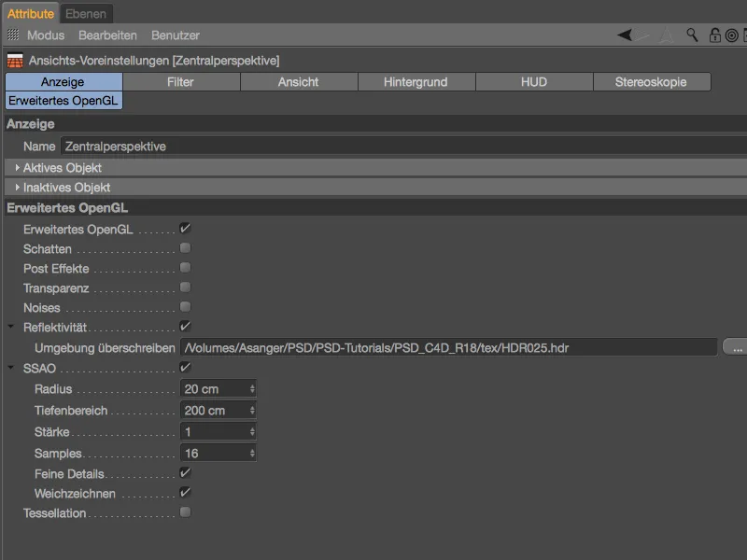Enable the Tessellation checkbox
Screen dimensions: 747x560
pyautogui.click(x=185, y=512)
